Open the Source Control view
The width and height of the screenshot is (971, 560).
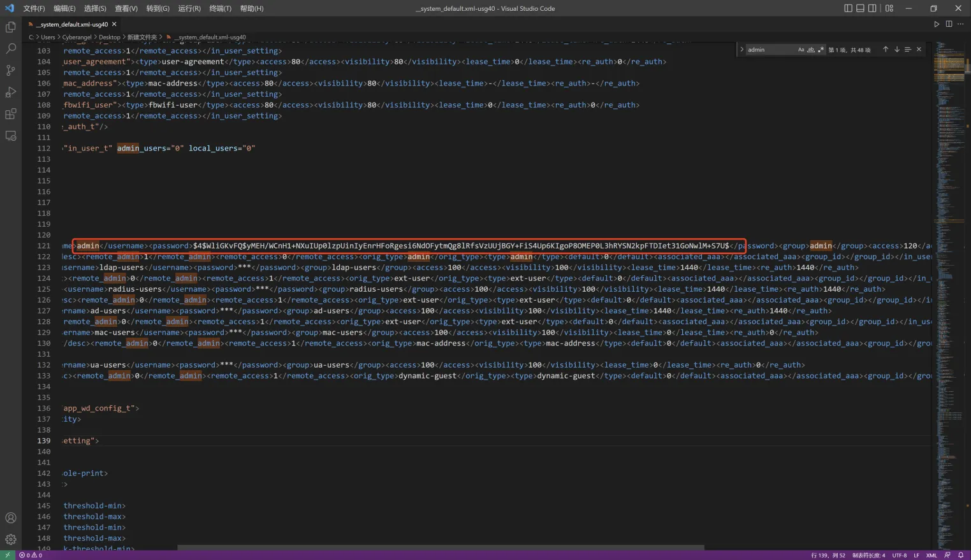(11, 70)
